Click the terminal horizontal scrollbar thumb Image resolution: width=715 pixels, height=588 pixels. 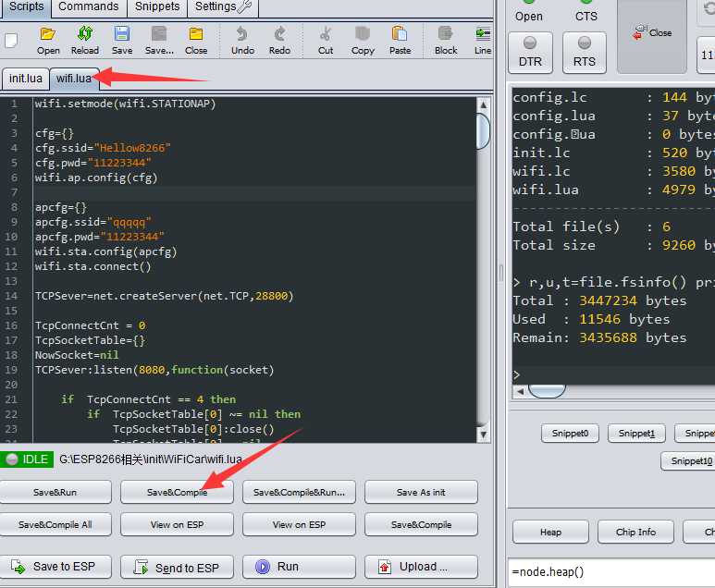click(547, 391)
